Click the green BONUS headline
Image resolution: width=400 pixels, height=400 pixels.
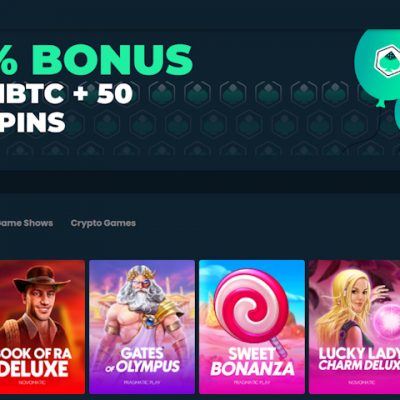pos(112,59)
